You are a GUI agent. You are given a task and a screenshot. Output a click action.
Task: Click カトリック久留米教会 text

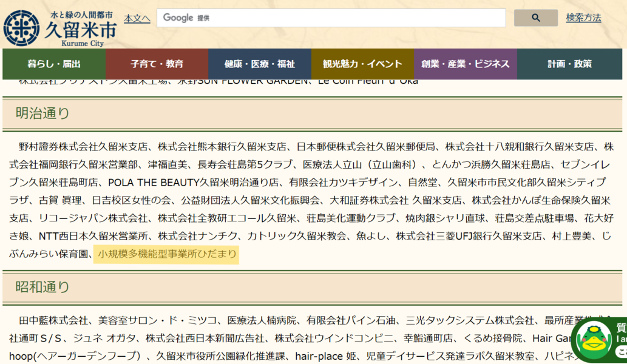[x=297, y=236]
